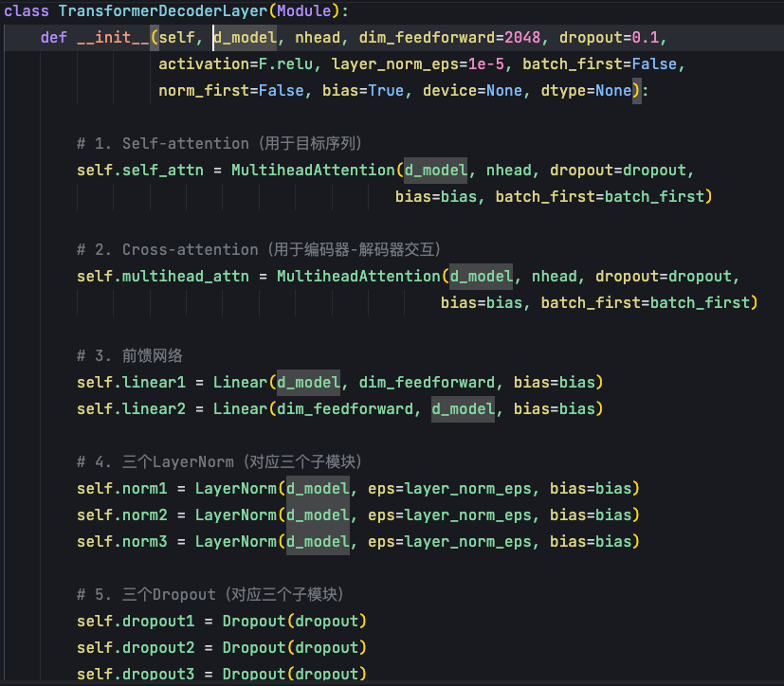This screenshot has height=686, width=784.
Task: Click the __init__ method name
Action: tap(113, 38)
